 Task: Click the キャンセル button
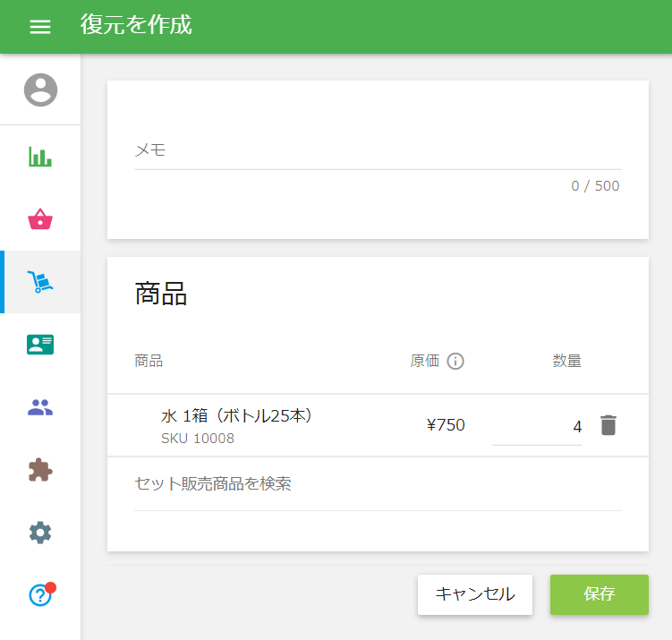[x=475, y=594]
